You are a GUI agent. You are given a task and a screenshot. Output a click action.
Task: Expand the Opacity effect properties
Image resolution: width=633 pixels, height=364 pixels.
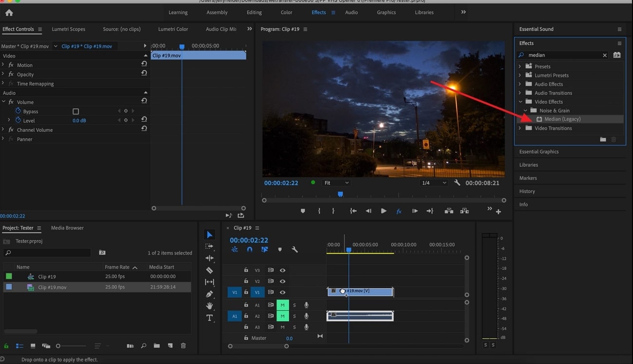(3, 74)
